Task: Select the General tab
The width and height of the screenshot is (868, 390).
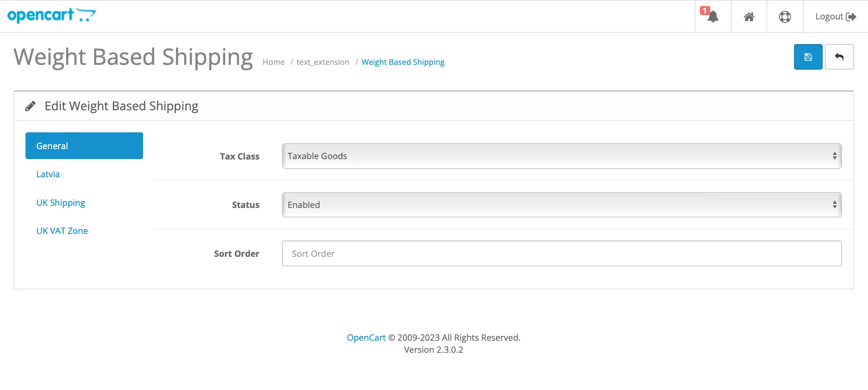Action: click(84, 146)
